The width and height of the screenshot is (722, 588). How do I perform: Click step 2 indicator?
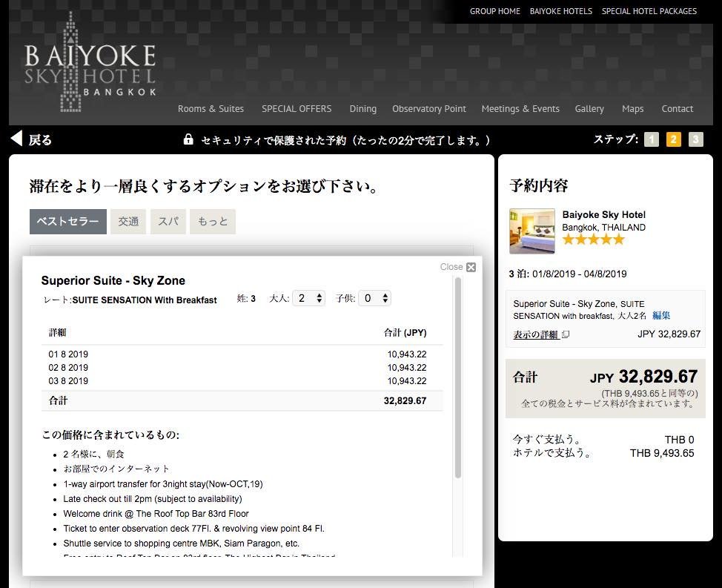pyautogui.click(x=673, y=139)
